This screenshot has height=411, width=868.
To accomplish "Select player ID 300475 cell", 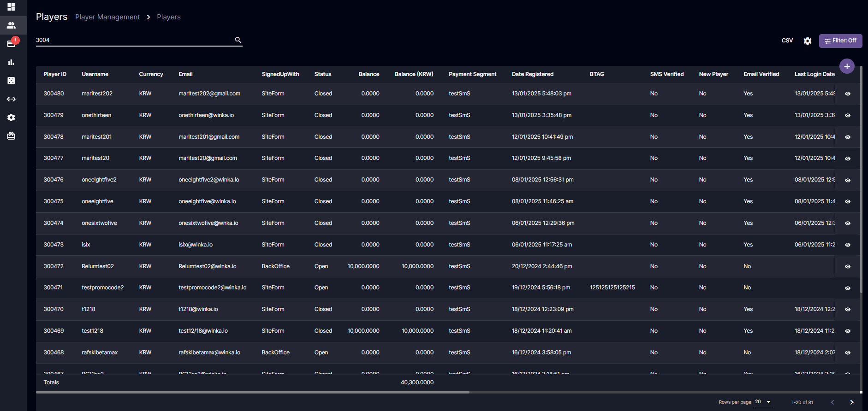I will pos(54,201).
